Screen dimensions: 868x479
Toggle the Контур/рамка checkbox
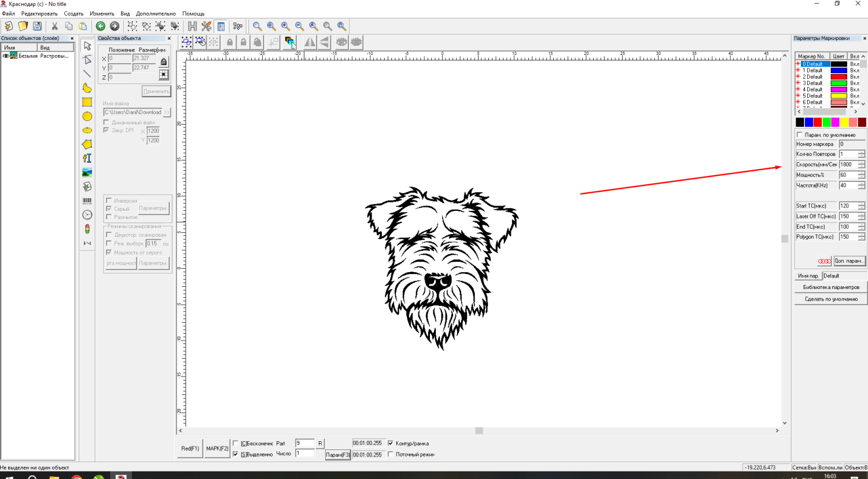[391, 444]
